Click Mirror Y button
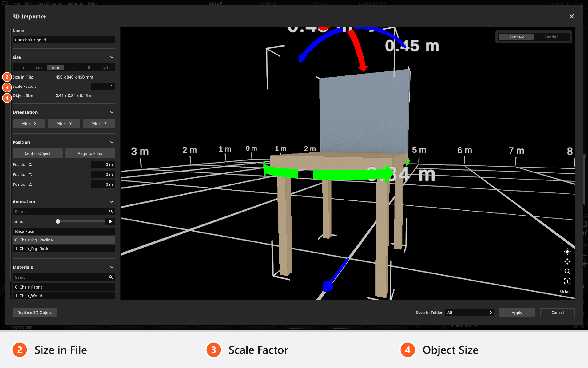 [x=64, y=123]
